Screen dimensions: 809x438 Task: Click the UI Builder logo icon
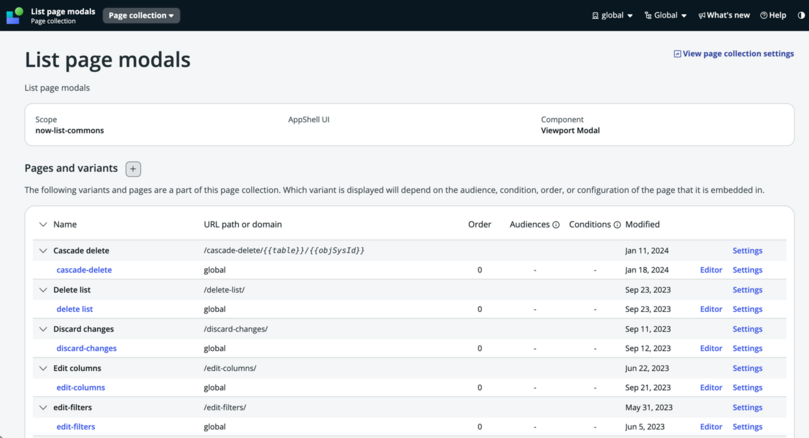[x=14, y=15]
